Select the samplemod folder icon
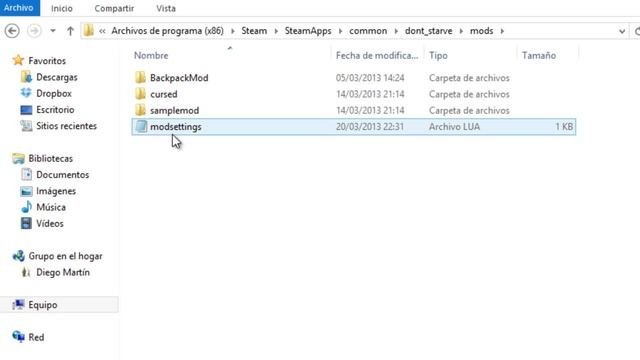640x360 pixels. 140,110
